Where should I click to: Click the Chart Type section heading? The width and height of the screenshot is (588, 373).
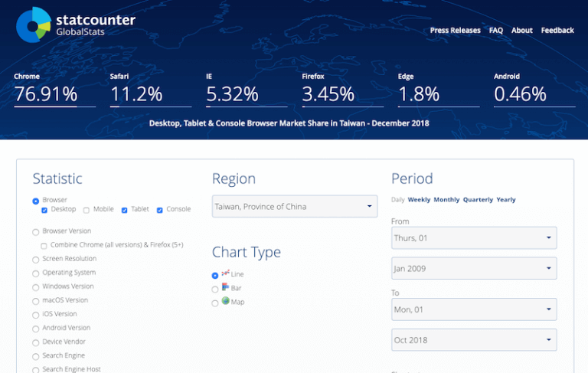[247, 252]
